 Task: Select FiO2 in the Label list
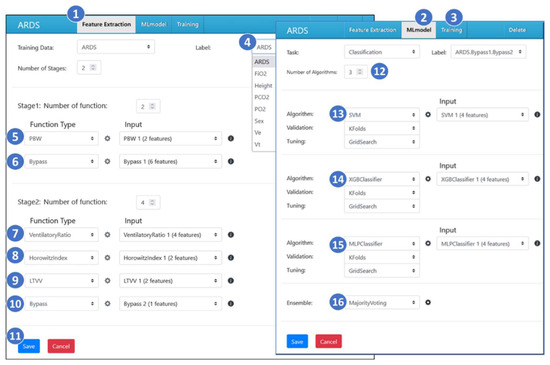(261, 74)
